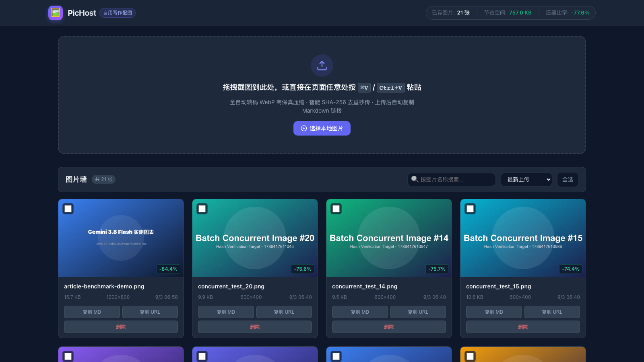644x362 pixels.
Task: Click the 全选 button
Action: point(568,179)
